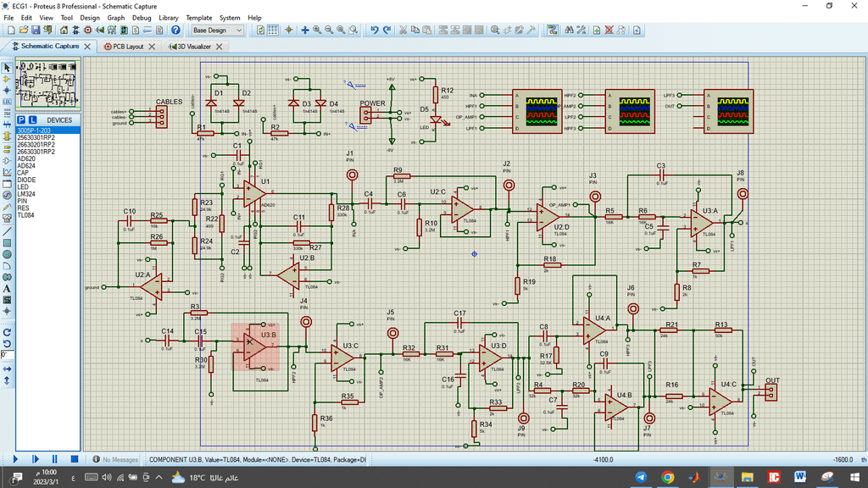868x488 pixels.
Task: Open the No Messages status indicator
Action: point(115,459)
